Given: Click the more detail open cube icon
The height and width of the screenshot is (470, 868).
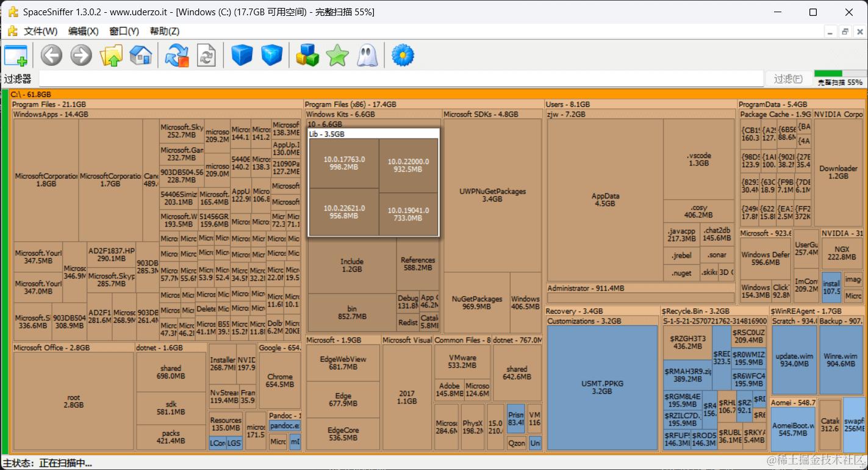Looking at the screenshot, I should (272, 56).
